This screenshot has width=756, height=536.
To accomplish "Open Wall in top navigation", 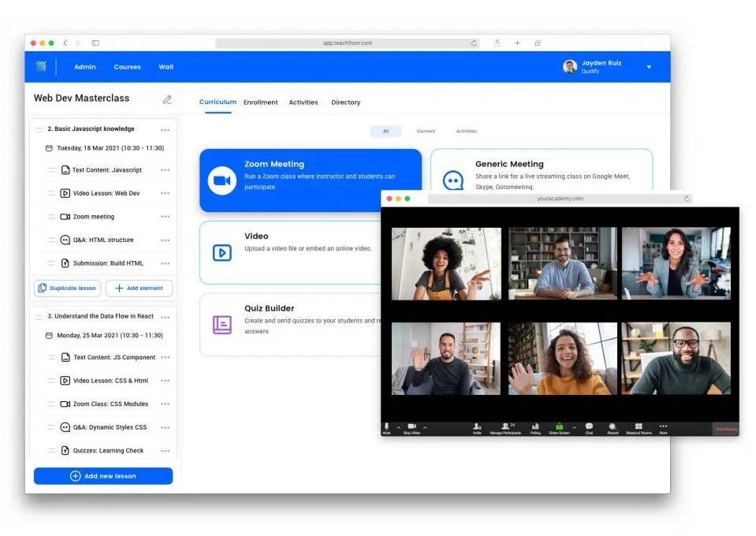I will (166, 67).
